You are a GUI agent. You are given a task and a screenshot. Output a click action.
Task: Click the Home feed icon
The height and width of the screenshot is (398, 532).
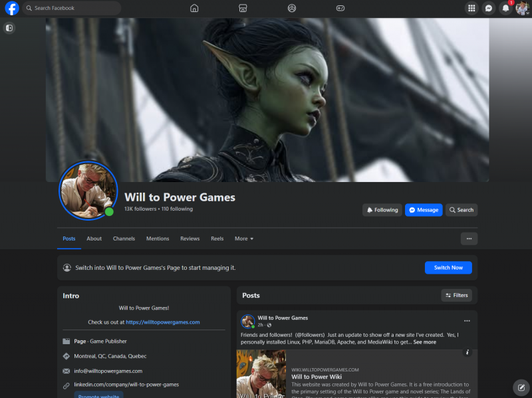(x=194, y=8)
